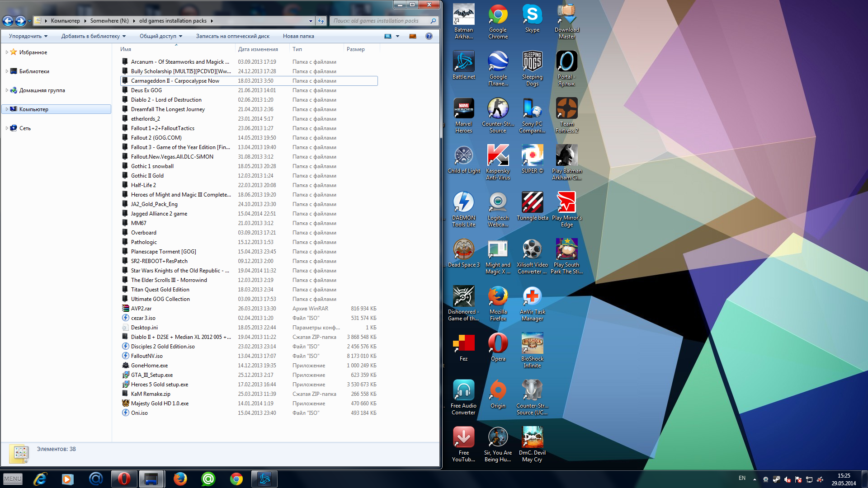Viewport: 868px width, 488px height.
Task: Expand the Избранное tree node
Action: click(7, 52)
